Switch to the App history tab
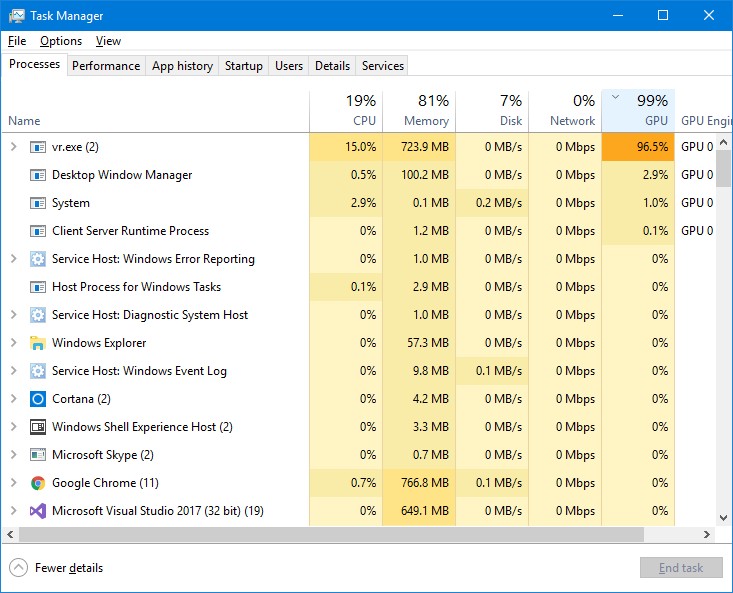 tap(182, 66)
